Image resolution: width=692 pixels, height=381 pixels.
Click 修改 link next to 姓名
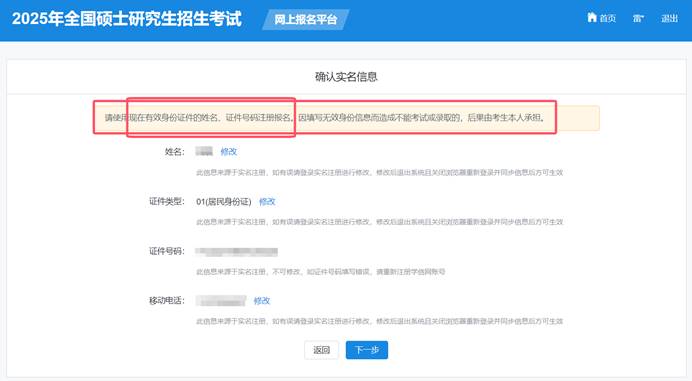pos(229,151)
